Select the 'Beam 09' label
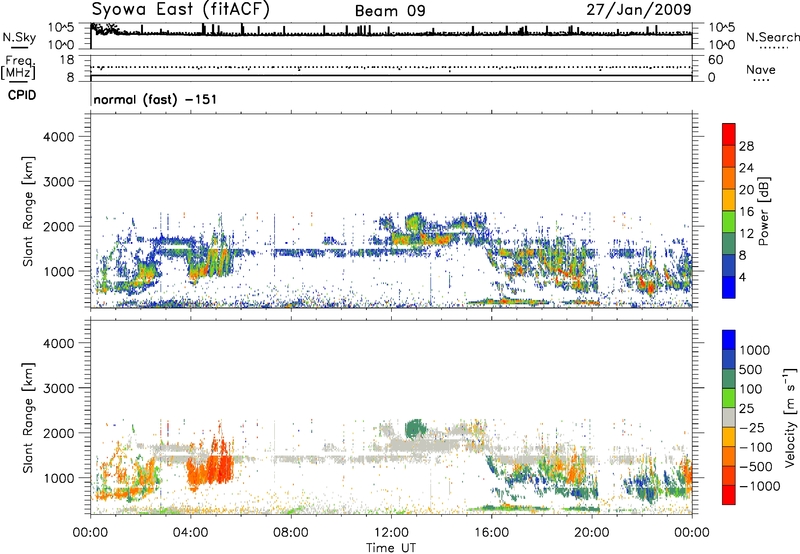Image resolution: width=800 pixels, height=554 pixels. coord(390,11)
